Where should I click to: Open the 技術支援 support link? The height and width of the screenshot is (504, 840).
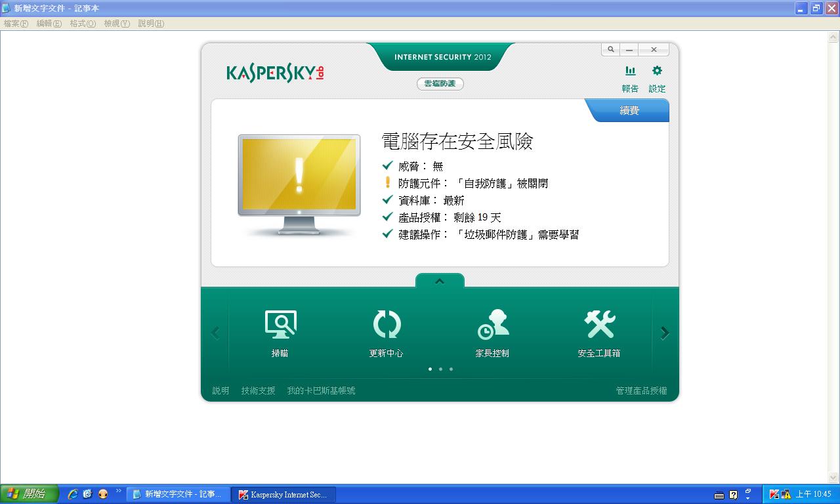(258, 390)
